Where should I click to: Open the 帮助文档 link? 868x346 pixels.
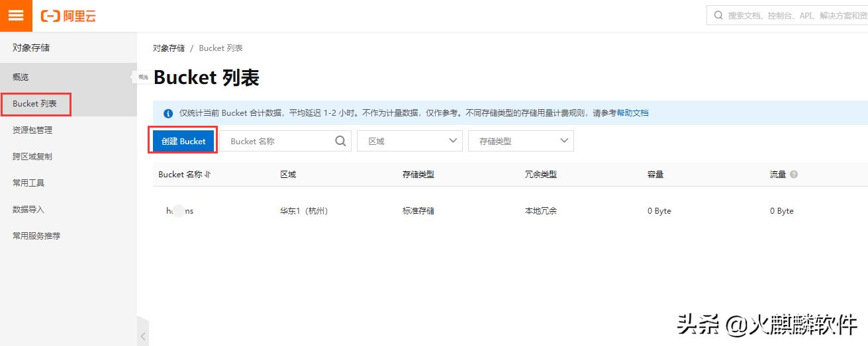[x=632, y=113]
